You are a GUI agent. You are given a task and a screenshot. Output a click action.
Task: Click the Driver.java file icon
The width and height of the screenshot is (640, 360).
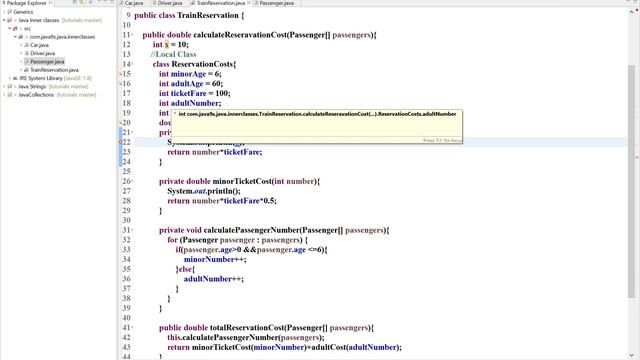point(27,53)
